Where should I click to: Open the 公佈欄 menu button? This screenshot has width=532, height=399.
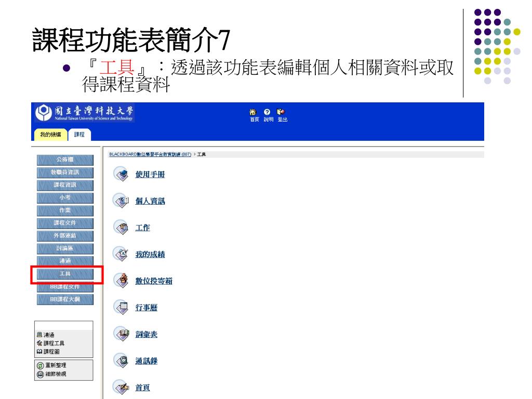pos(65,159)
